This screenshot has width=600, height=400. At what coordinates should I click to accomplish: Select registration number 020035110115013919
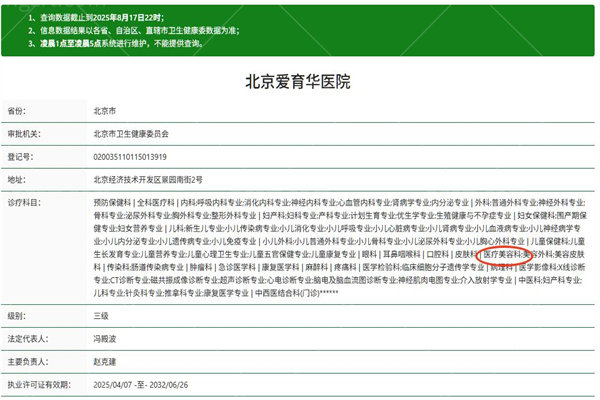pyautogui.click(x=130, y=157)
